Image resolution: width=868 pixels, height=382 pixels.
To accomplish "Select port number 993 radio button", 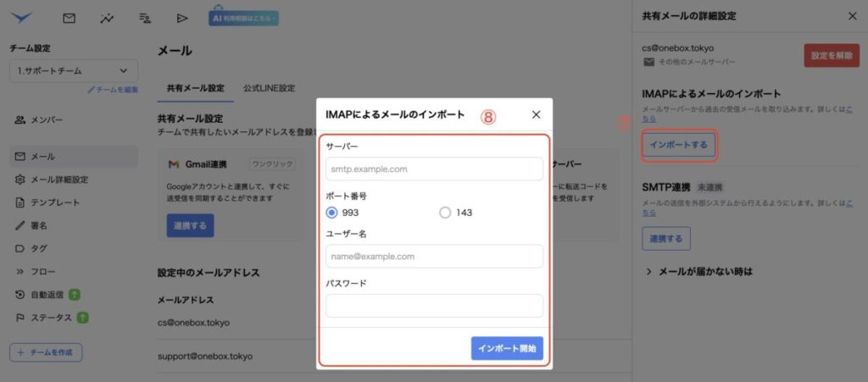I will (x=332, y=213).
